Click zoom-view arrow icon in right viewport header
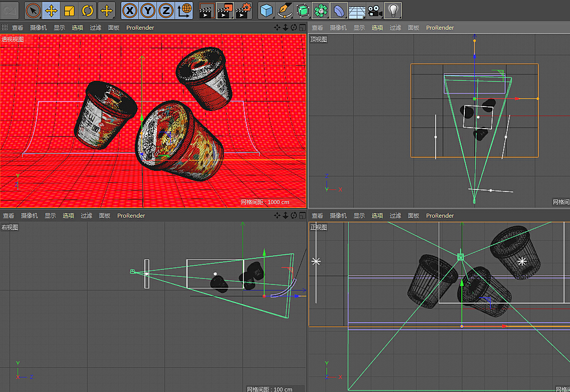 (x=285, y=216)
